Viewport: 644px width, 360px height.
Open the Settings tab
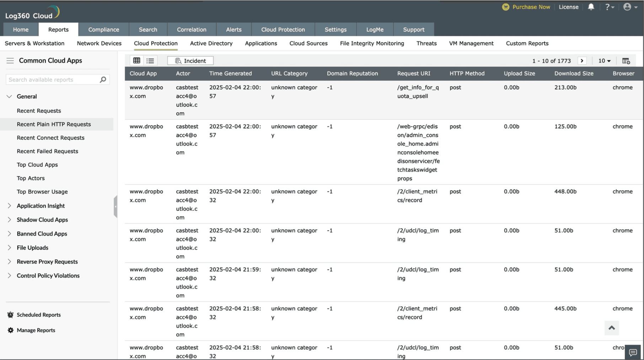(x=336, y=29)
